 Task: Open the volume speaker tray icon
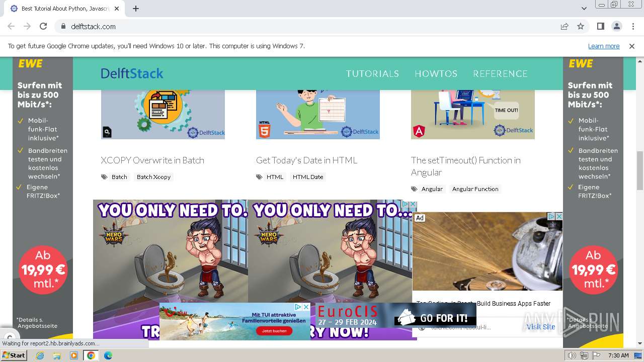tap(572, 355)
